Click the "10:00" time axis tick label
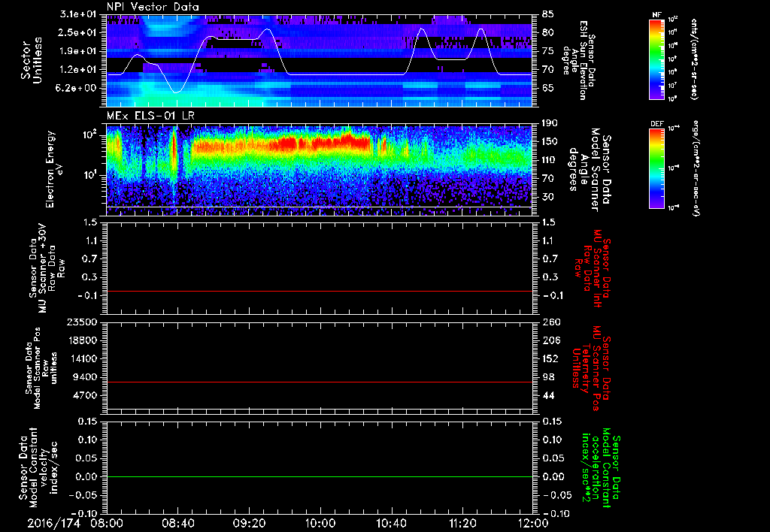 [x=320, y=523]
